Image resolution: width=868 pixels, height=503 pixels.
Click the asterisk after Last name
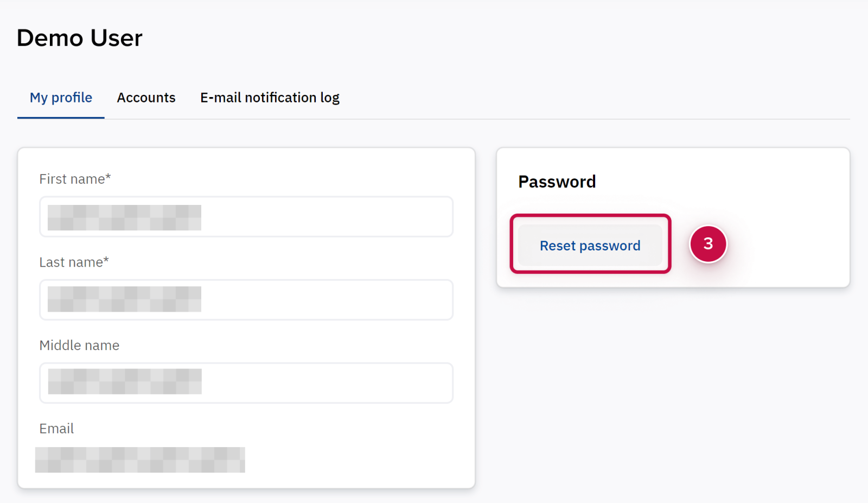pyautogui.click(x=106, y=260)
